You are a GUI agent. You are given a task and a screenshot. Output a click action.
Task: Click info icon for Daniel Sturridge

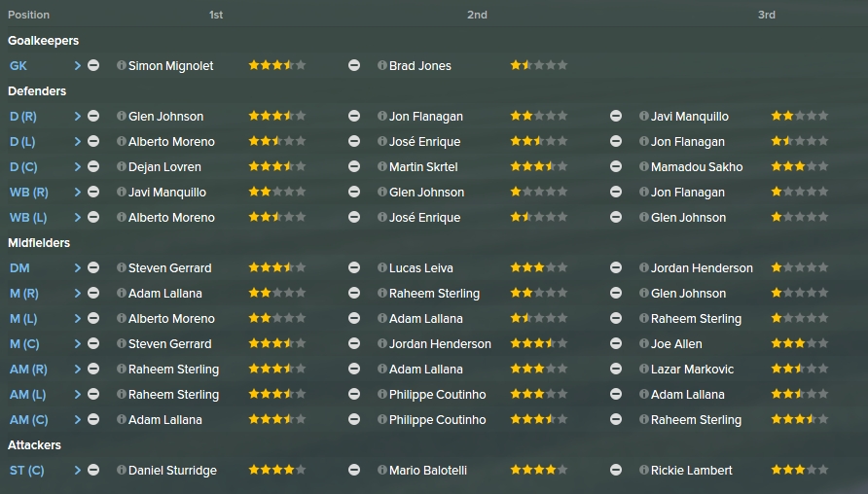[121, 471]
